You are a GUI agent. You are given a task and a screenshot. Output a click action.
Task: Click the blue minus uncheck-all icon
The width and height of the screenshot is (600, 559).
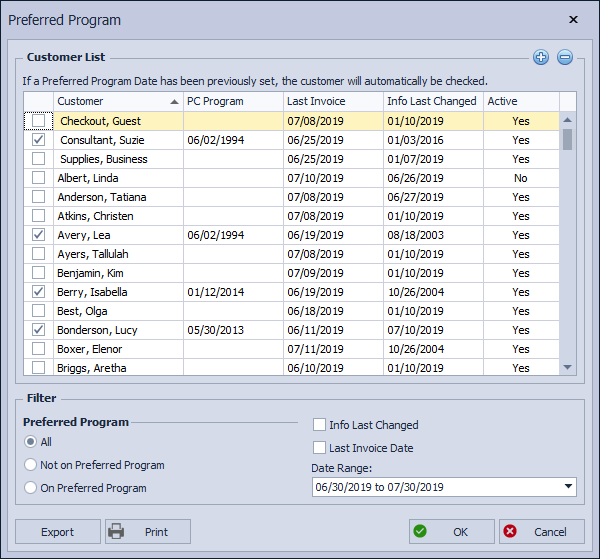click(x=565, y=57)
